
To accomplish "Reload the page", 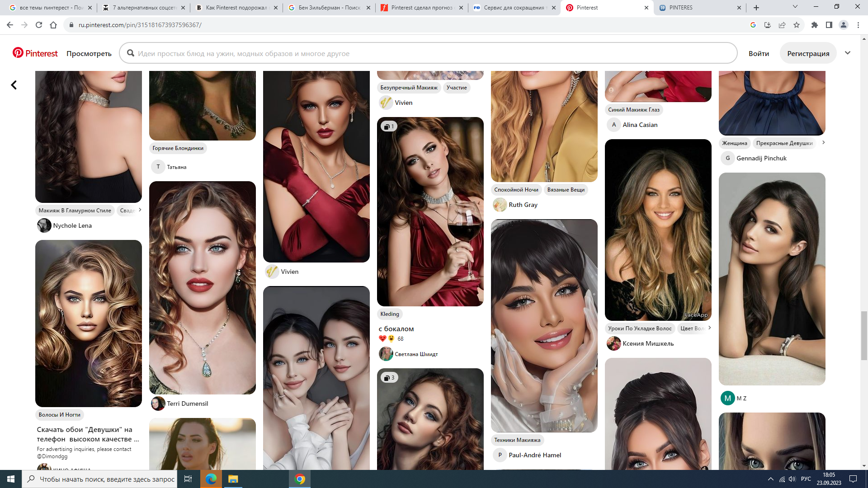I will click(x=39, y=25).
